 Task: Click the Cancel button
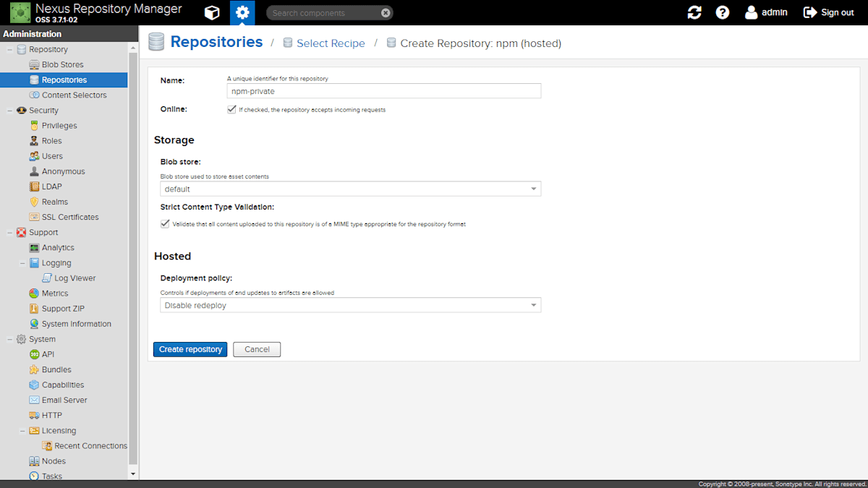point(257,349)
